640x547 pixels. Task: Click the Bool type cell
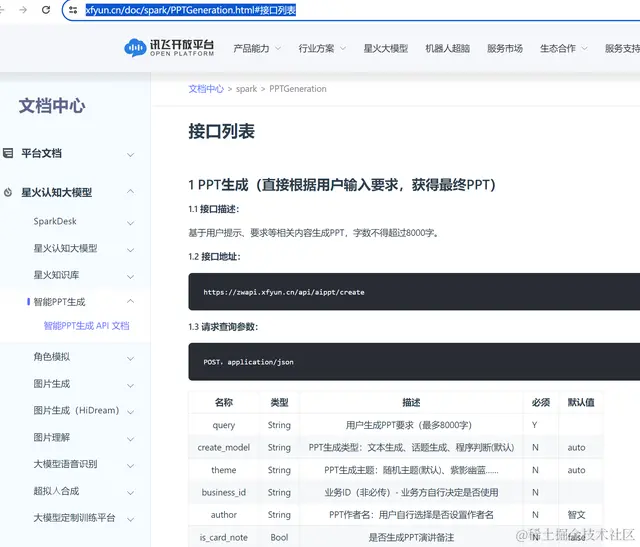click(x=279, y=537)
